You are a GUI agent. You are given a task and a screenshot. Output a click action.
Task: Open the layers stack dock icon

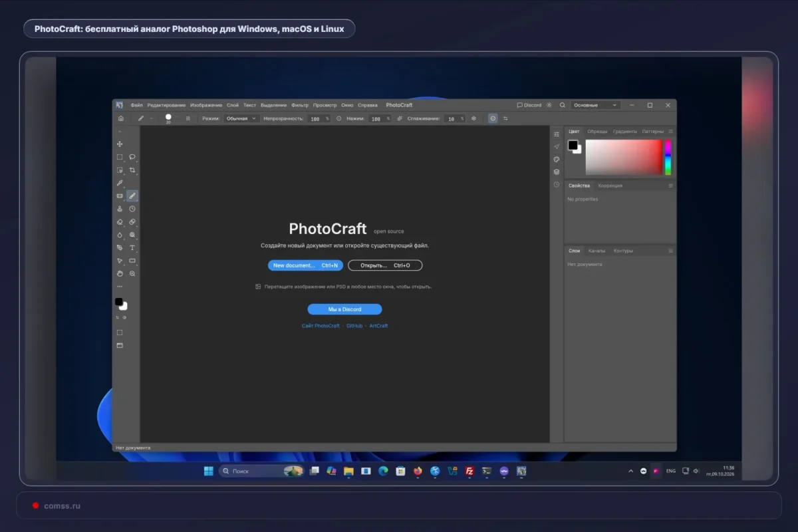(557, 172)
